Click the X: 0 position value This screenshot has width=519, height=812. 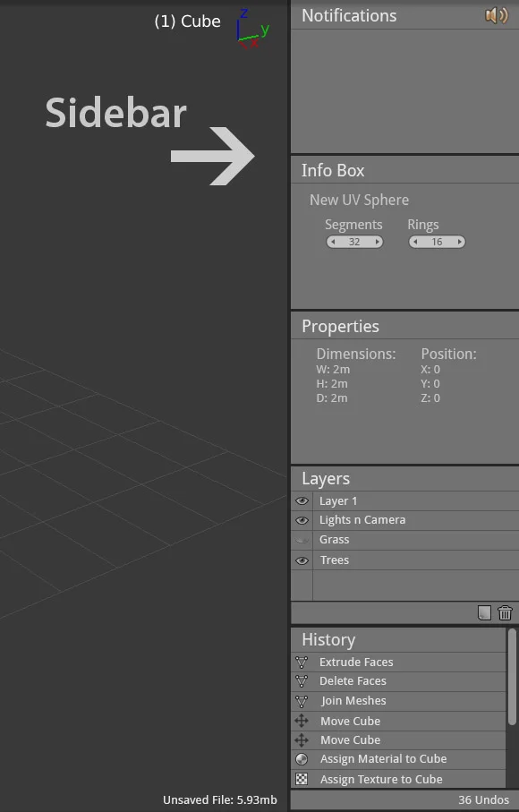tap(430, 370)
